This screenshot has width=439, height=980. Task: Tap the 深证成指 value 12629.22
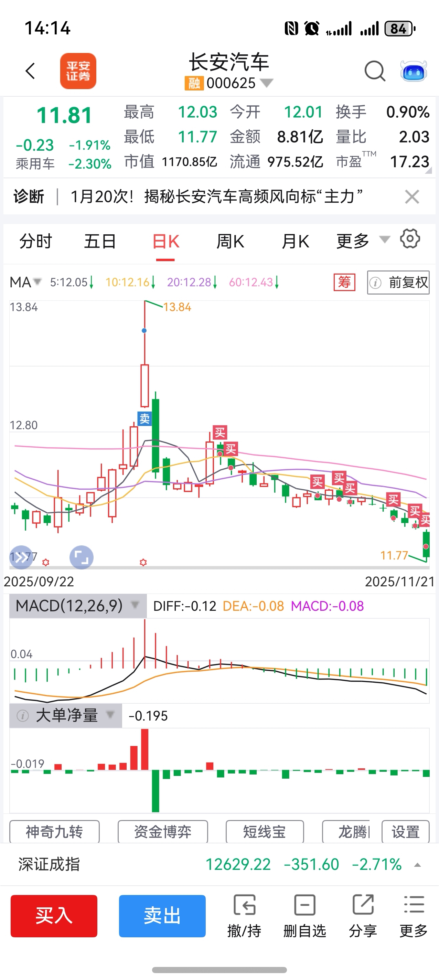238,864
